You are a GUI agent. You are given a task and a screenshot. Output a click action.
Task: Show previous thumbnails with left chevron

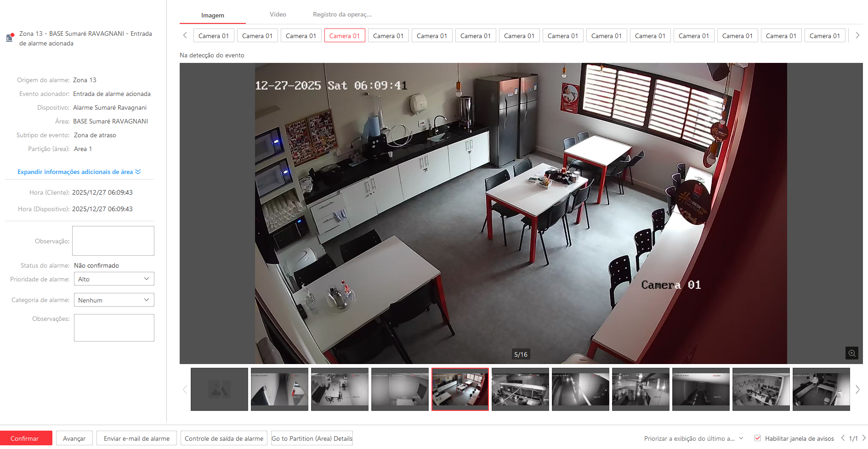(x=185, y=389)
